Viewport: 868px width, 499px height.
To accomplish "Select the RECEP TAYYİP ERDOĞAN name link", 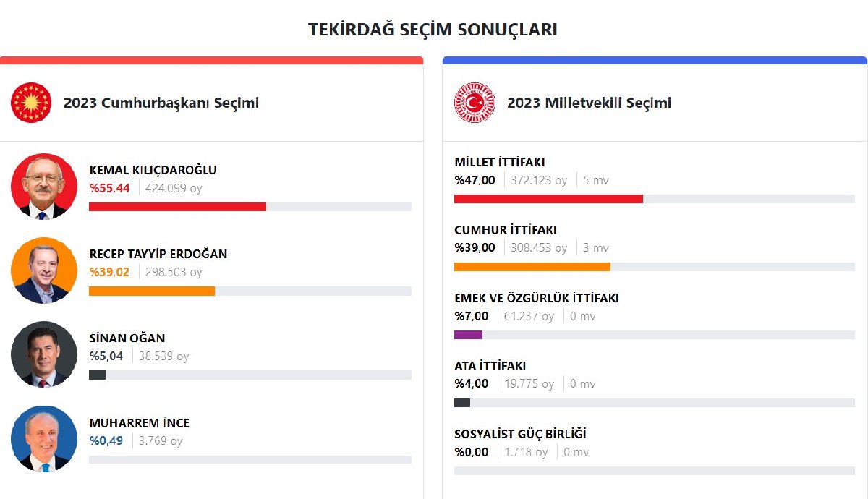I will (158, 254).
